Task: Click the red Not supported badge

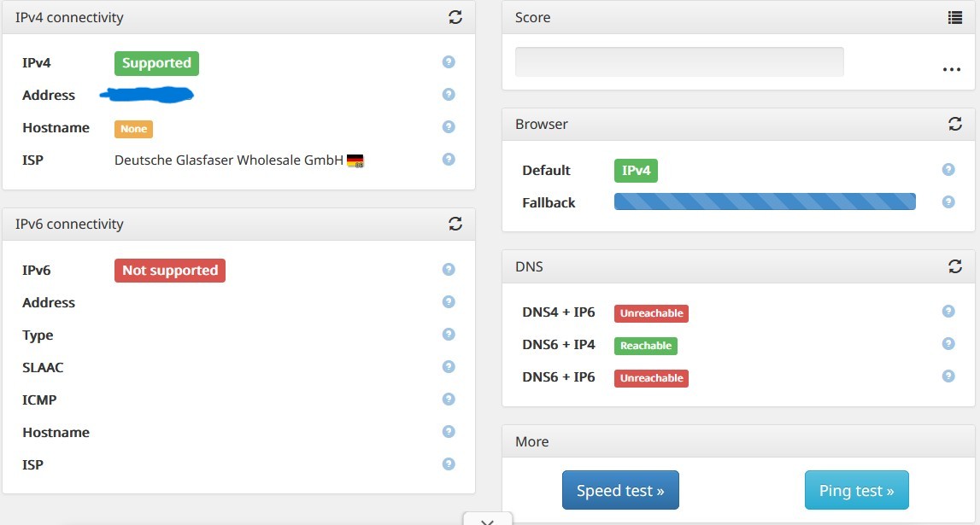Action: [170, 271]
